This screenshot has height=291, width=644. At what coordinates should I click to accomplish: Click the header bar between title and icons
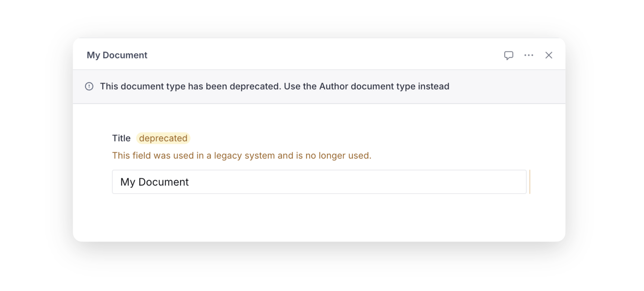[x=325, y=55]
